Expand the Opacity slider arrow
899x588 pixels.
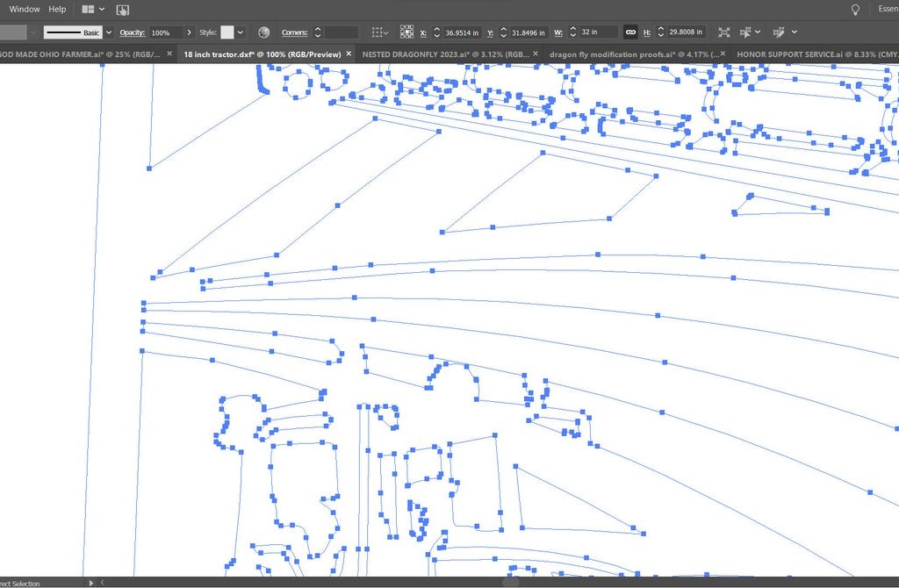point(189,32)
